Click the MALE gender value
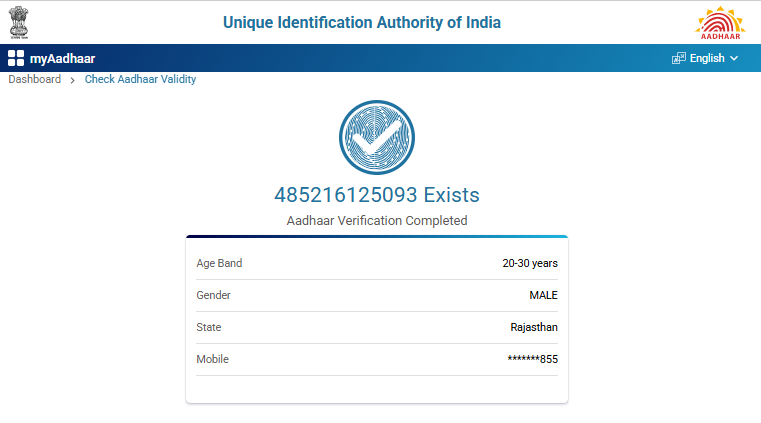 [x=543, y=295]
